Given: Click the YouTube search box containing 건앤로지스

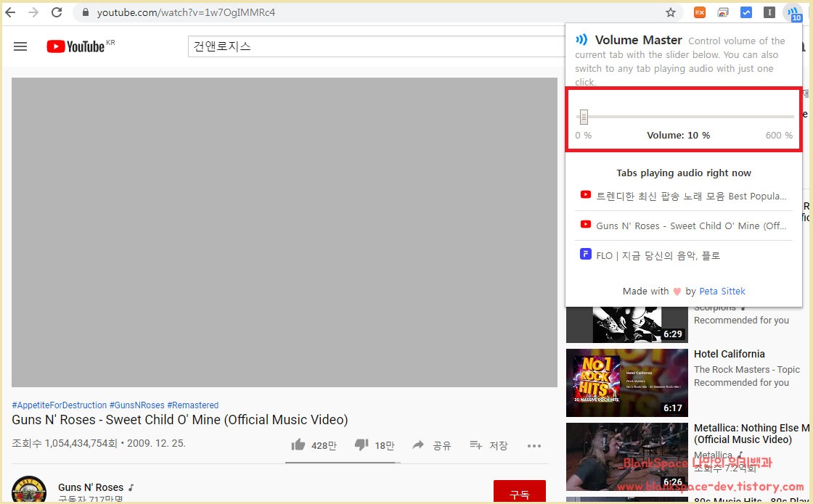Looking at the screenshot, I should (x=376, y=46).
